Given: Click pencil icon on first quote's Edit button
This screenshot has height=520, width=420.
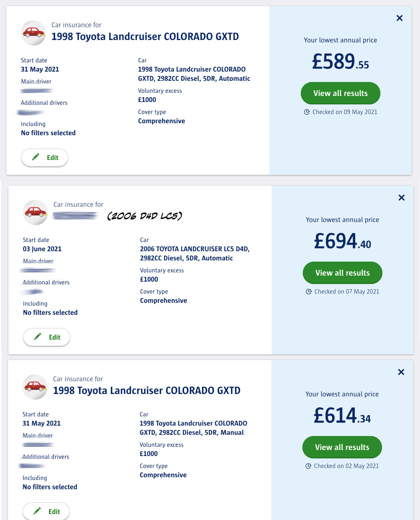Looking at the screenshot, I should point(36,157).
